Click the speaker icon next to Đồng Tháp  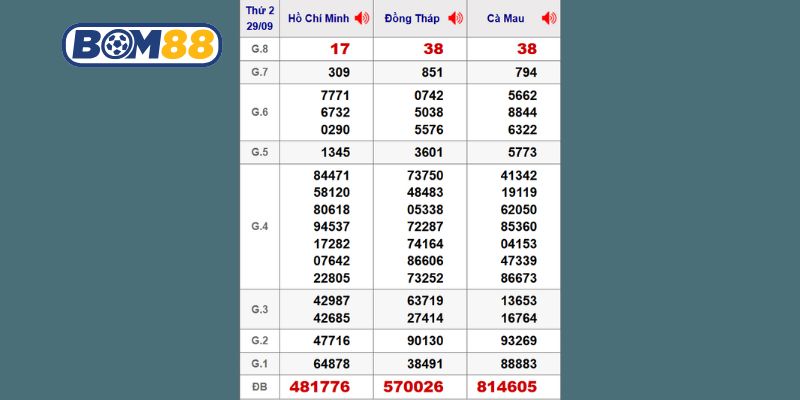(456, 18)
